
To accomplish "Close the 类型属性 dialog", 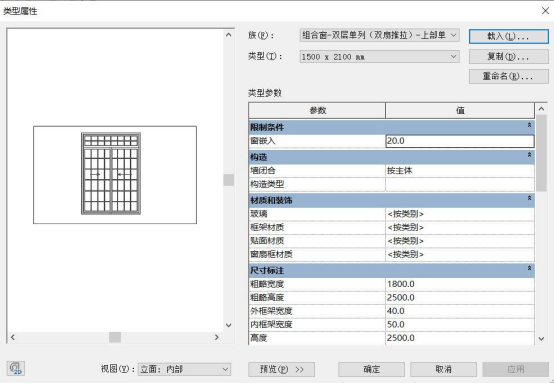I will pyautogui.click(x=545, y=11).
